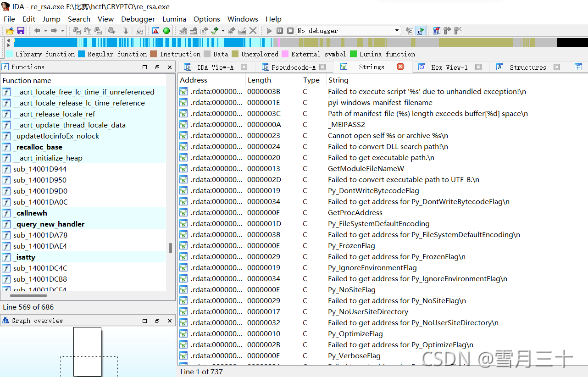The height and width of the screenshot is (377, 588).
Task: Open dropdown arrow next to green check icon
Action: click(x=223, y=31)
